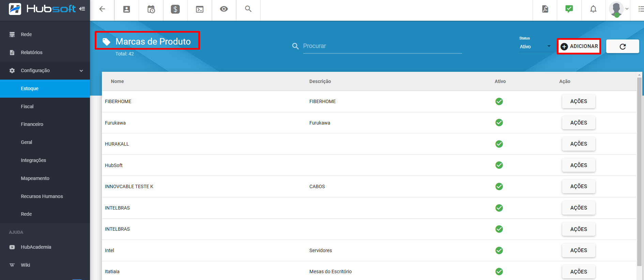Go back using the top arrow
This screenshot has height=280, width=644.
pyautogui.click(x=102, y=9)
